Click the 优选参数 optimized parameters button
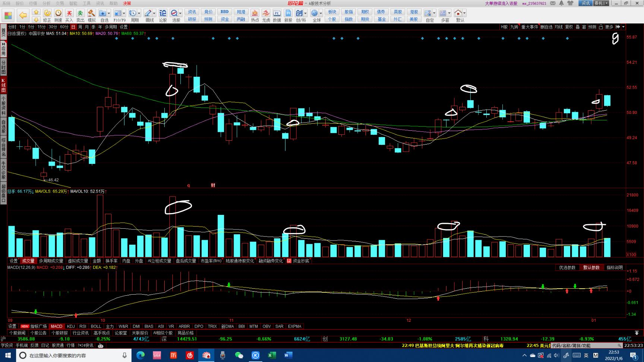Screen dimensions: 644x362 (567, 267)
